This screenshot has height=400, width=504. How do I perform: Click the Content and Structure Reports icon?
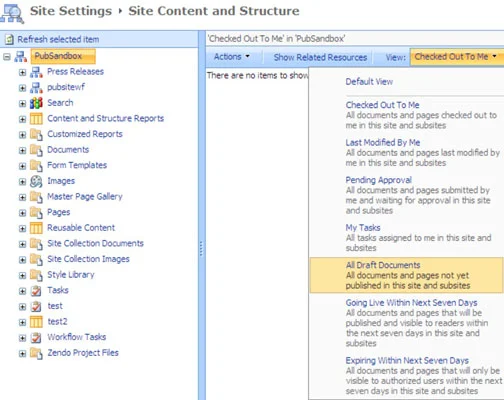(36, 119)
